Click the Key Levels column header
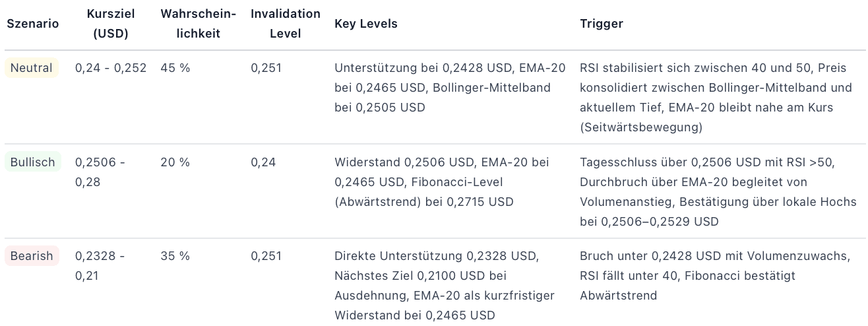Image resolution: width=868 pixels, height=326 pixels. point(366,24)
